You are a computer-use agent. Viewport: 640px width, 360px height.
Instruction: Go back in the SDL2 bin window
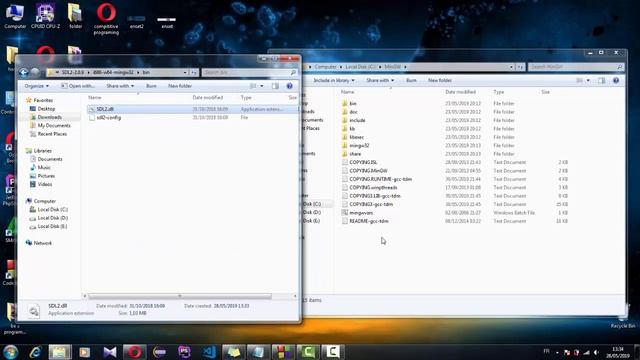24,73
